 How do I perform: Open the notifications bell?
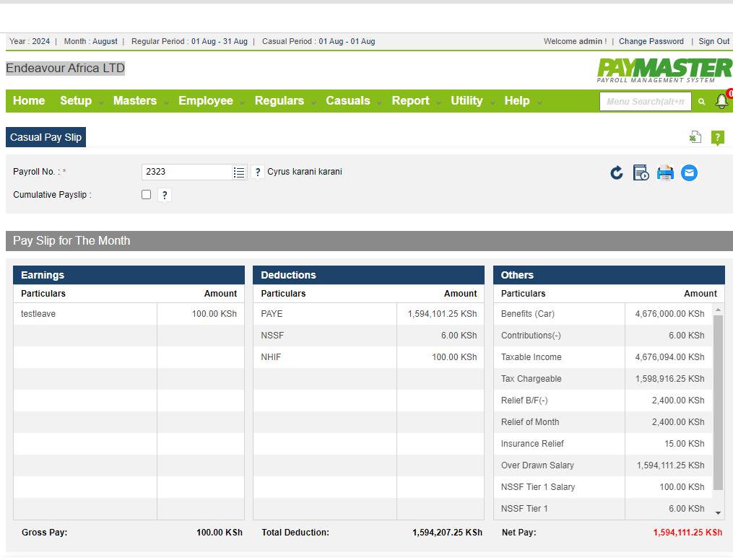pos(721,102)
